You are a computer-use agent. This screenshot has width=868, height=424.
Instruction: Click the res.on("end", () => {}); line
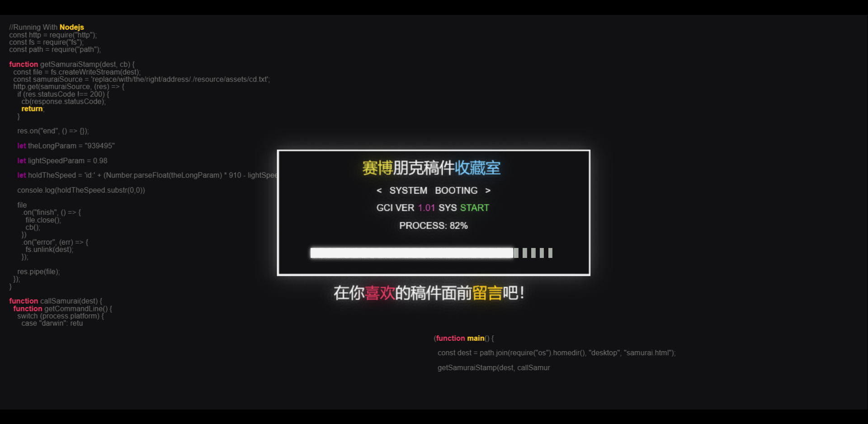coord(53,131)
